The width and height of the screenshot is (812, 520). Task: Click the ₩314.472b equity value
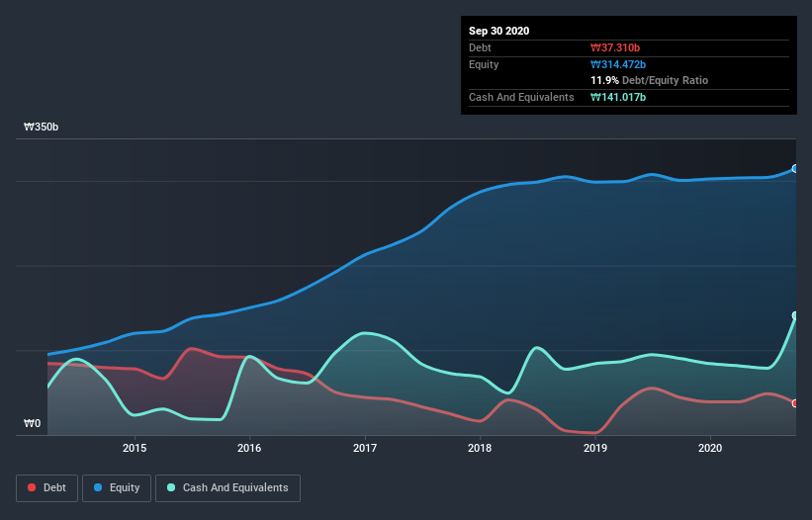pyautogui.click(x=618, y=64)
